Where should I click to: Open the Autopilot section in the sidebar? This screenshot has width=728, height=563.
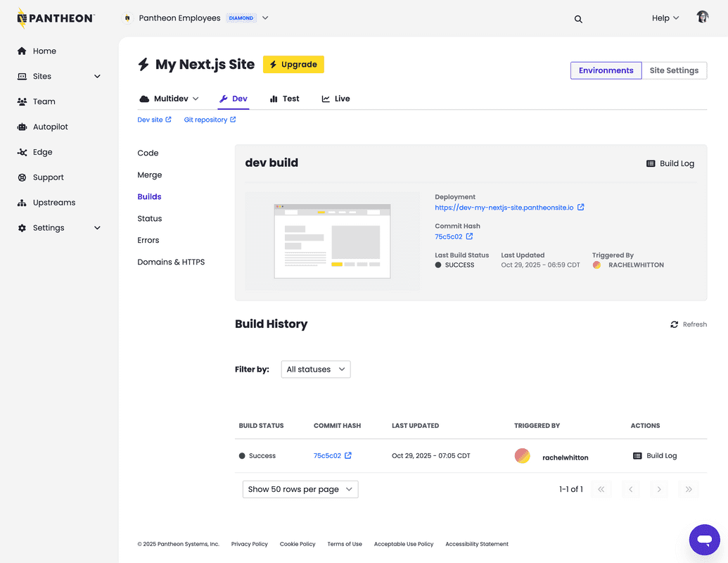coord(51,127)
